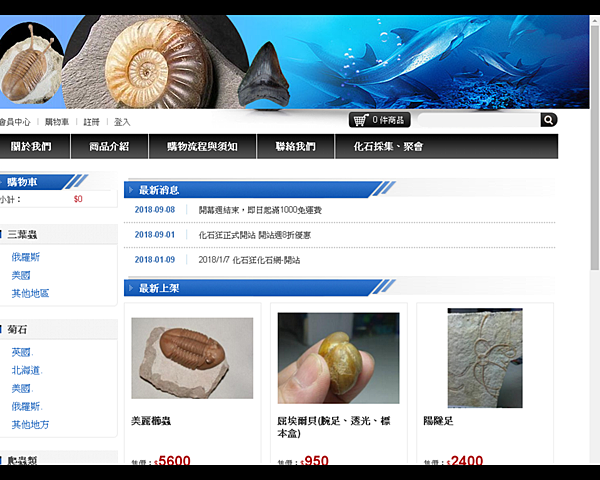Open the 會員中心 member center link
Image resolution: width=600 pixels, height=480 pixels.
coord(15,122)
